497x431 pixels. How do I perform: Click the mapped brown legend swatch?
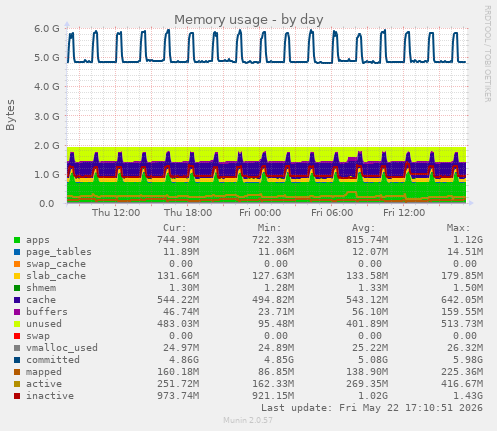tap(17, 372)
